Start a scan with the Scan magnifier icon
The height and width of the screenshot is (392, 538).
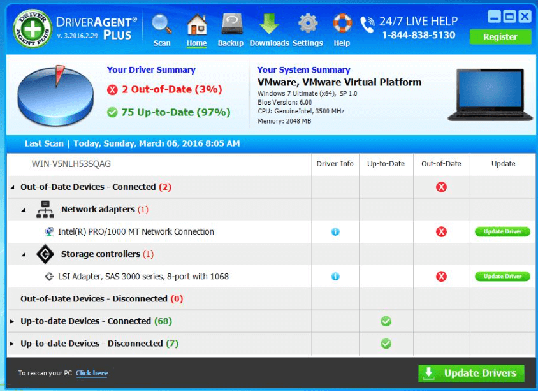click(162, 24)
